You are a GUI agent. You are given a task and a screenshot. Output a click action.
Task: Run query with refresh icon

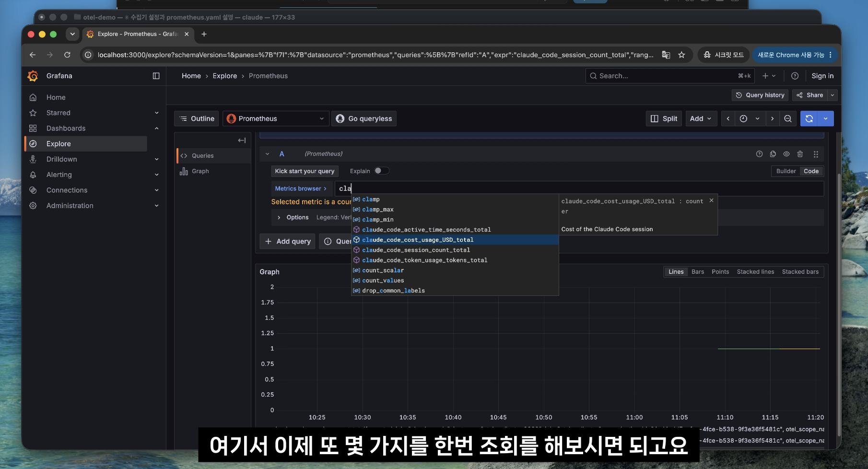point(809,118)
